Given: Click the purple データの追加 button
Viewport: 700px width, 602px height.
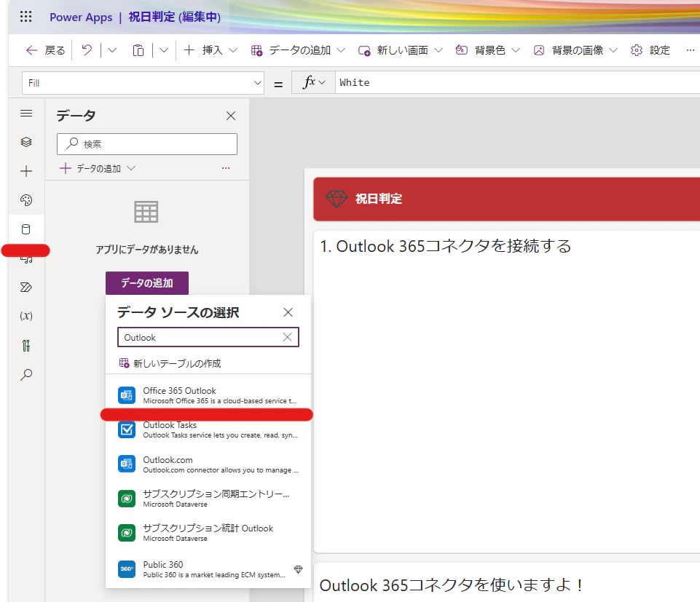Looking at the screenshot, I should point(147,283).
